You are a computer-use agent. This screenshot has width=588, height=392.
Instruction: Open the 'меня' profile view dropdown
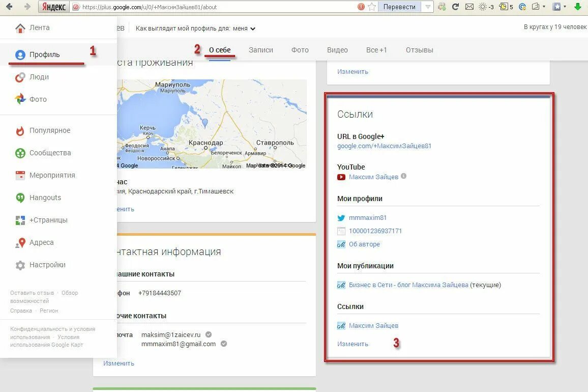click(x=244, y=29)
